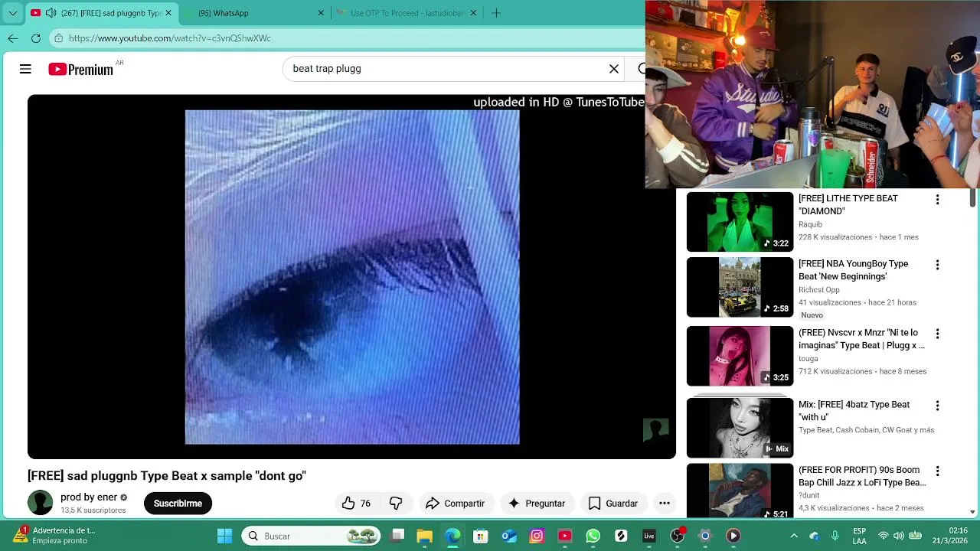Screen dimensions: 980x551
Task: Open OBS Studio from taskbar
Action: [677, 536]
